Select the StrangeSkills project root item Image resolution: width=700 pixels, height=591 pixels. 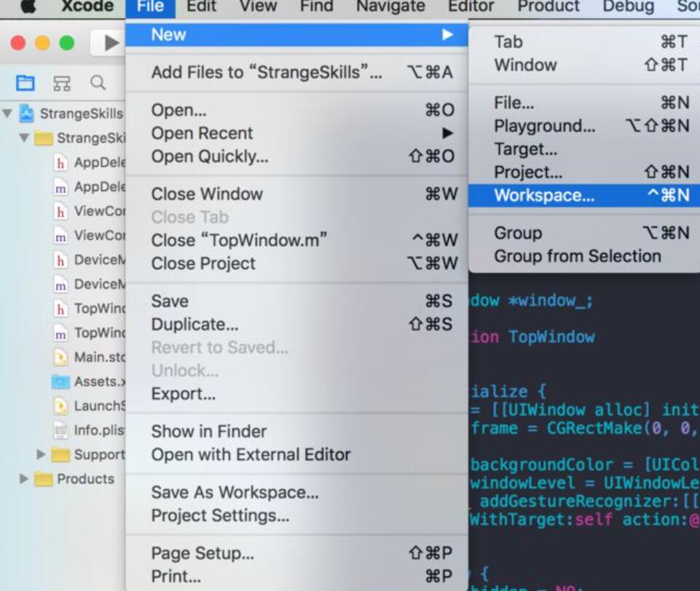pyautogui.click(x=82, y=114)
